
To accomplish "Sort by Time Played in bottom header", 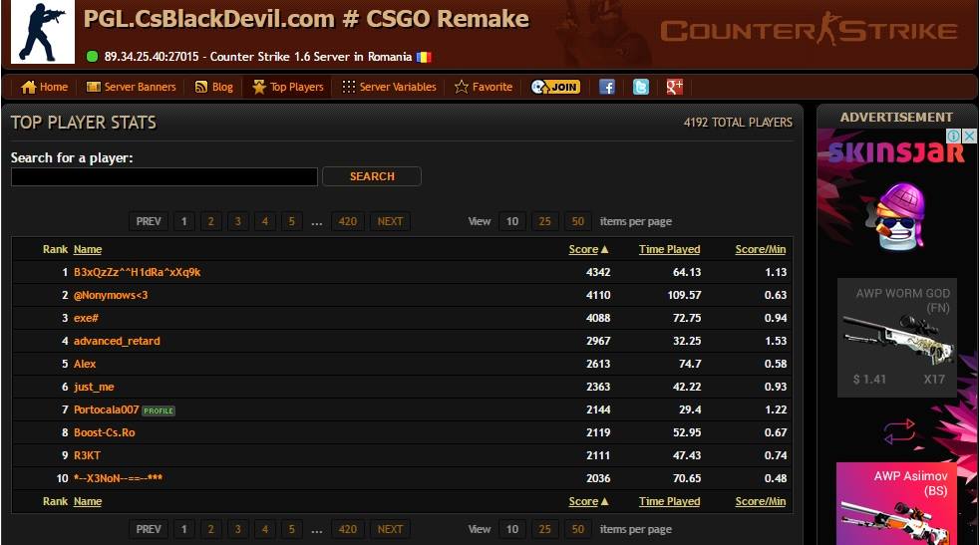I will [669, 501].
